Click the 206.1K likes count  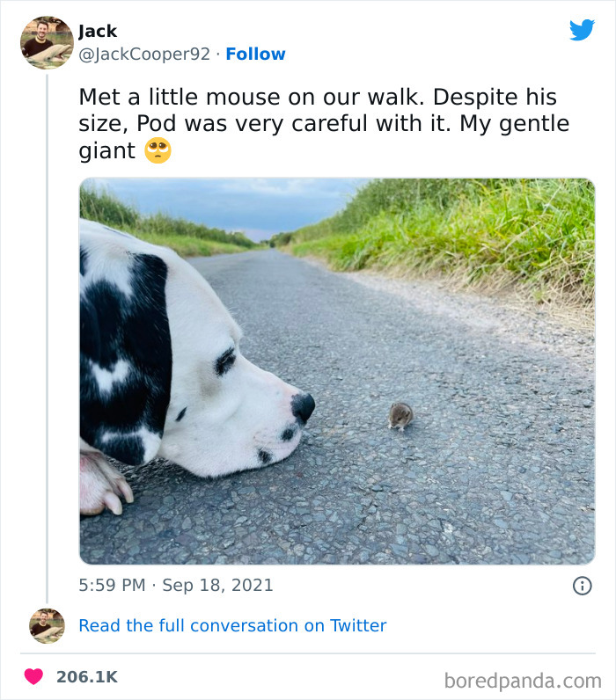coord(86,677)
